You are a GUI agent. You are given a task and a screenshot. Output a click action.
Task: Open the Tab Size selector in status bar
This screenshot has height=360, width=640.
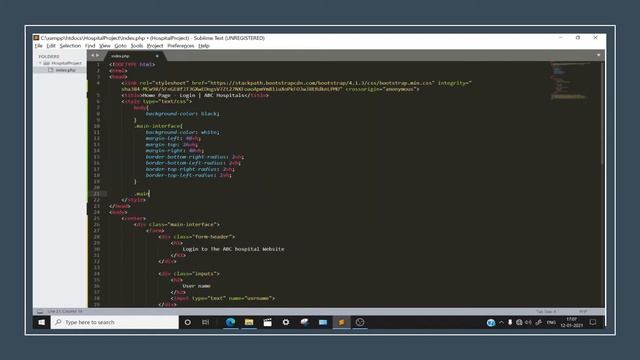coord(546,311)
